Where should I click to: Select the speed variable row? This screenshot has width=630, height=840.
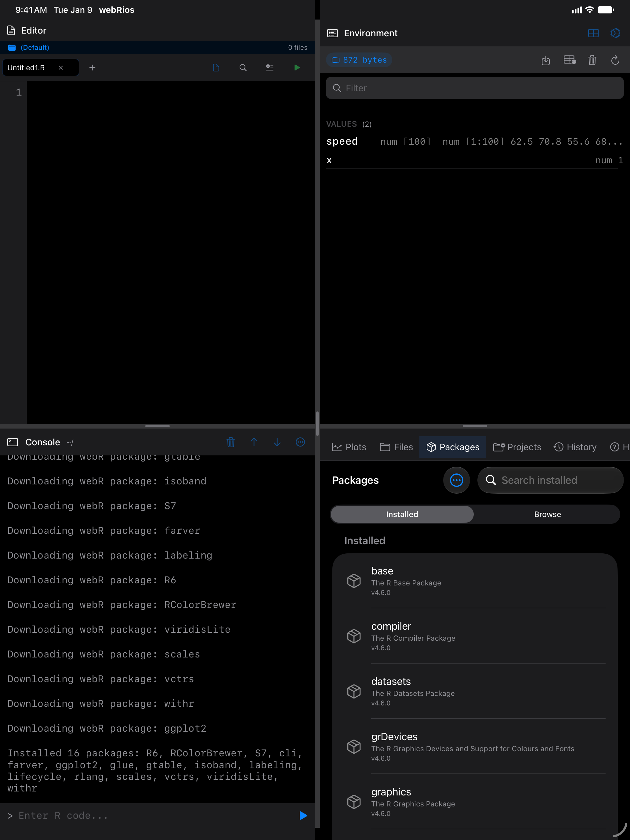475,142
